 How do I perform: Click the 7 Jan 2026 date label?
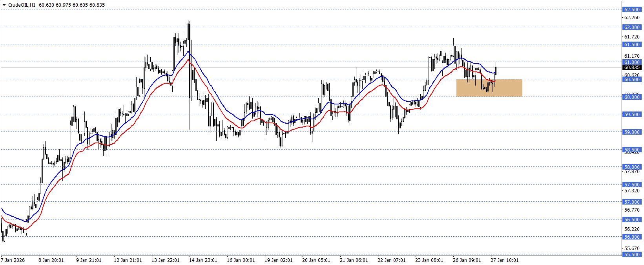13,260
